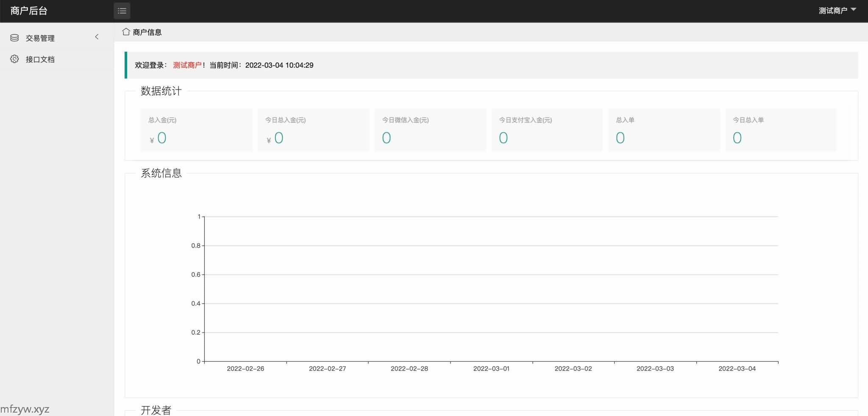Click the sidebar collapse hamburger icon
868x416 pixels.
coord(122,11)
